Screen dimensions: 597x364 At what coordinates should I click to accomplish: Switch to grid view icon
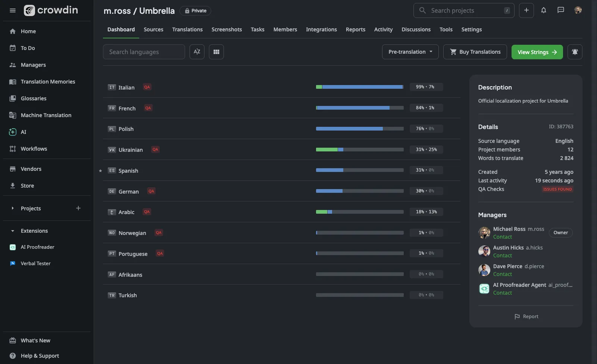(x=216, y=52)
